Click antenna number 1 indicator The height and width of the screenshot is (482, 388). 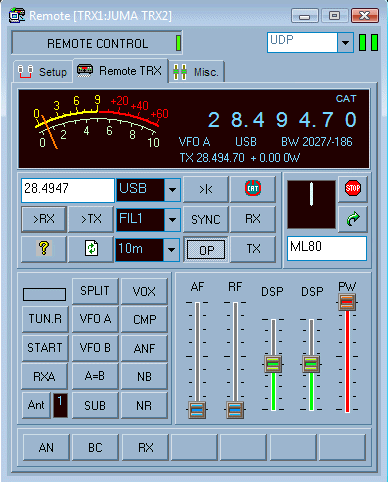pos(60,405)
